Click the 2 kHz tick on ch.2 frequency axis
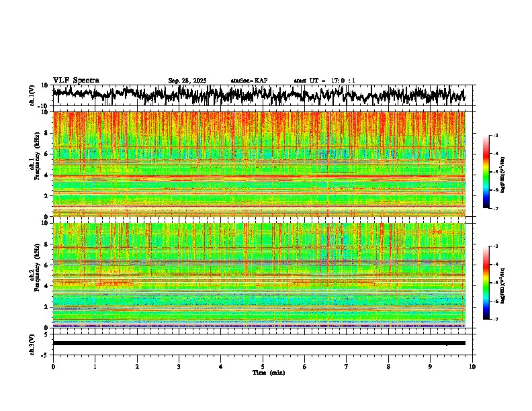Viewport: 532px width, 411px height. click(47, 307)
